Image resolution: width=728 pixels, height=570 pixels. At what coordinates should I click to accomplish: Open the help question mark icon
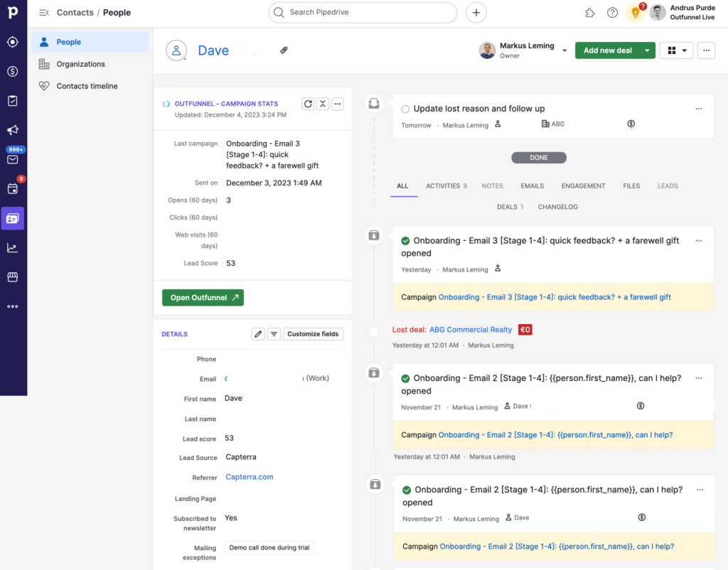tap(612, 13)
